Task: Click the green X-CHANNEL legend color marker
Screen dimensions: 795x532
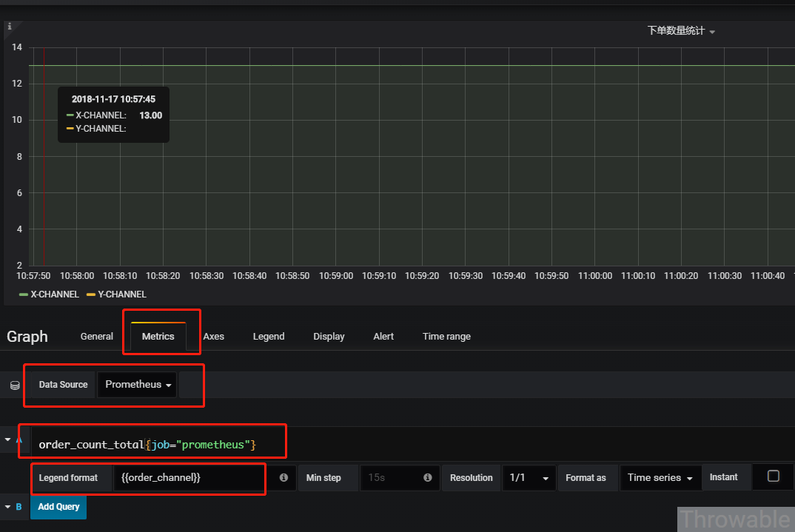Action: pyautogui.click(x=24, y=294)
